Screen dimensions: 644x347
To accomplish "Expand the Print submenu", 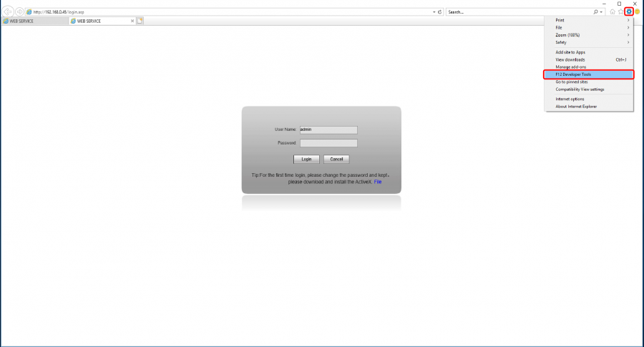I will pos(588,20).
